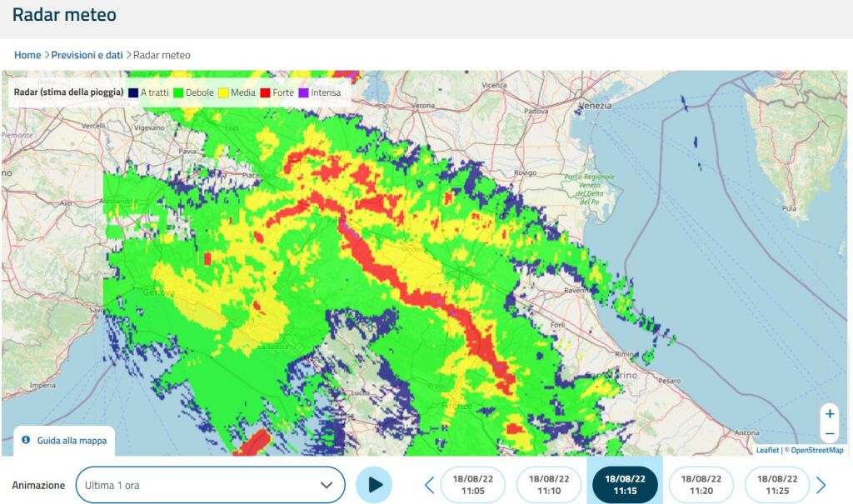This screenshot has width=853, height=504.
Task: Play the radar animation
Action: 374,485
